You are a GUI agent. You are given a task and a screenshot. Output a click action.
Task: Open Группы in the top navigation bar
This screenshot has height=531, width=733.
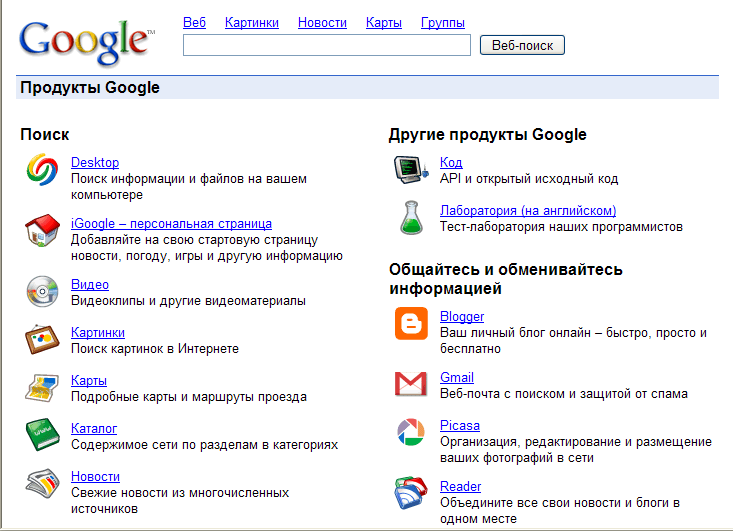tap(443, 22)
